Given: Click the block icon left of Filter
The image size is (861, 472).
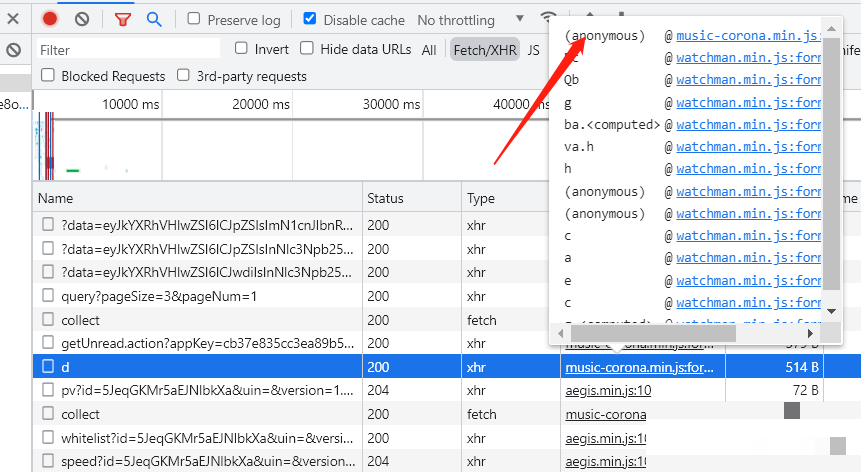Looking at the screenshot, I should (14, 49).
